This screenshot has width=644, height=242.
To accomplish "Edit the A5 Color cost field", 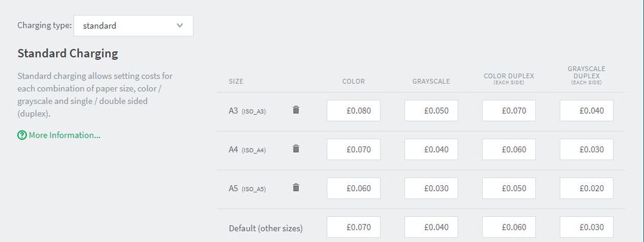I will click(354, 188).
